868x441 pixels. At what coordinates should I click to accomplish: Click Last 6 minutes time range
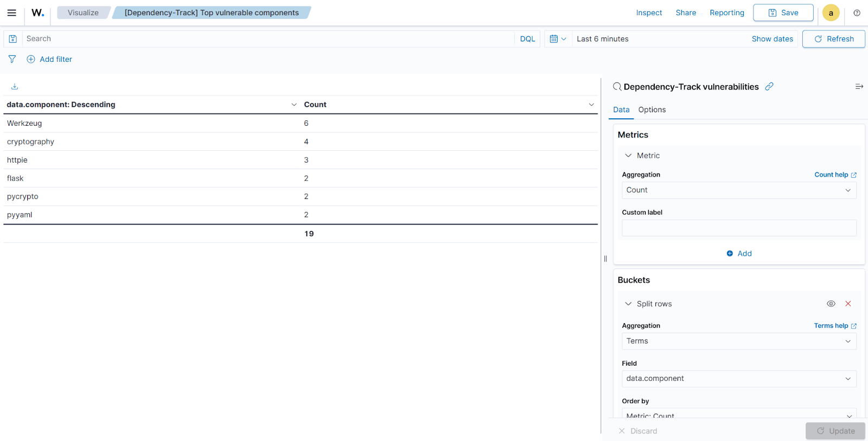coord(602,39)
